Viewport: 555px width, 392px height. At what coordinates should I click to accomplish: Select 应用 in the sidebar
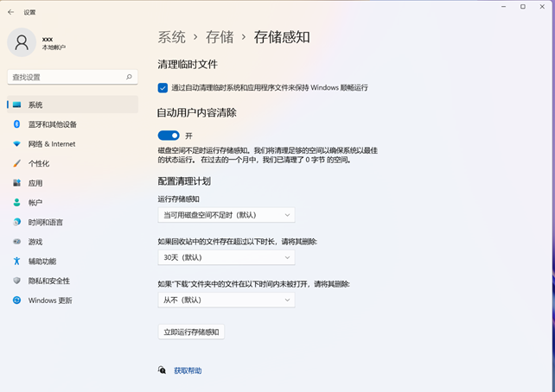click(x=35, y=183)
